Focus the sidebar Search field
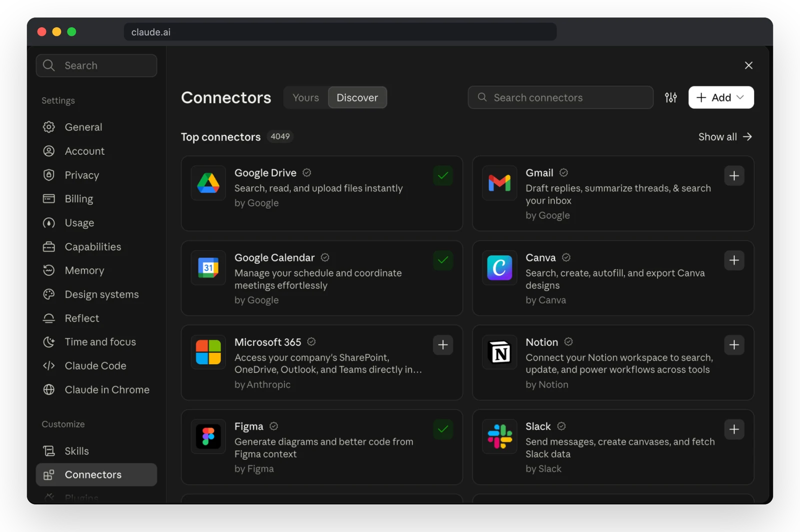The height and width of the screenshot is (532, 800). 96,65
